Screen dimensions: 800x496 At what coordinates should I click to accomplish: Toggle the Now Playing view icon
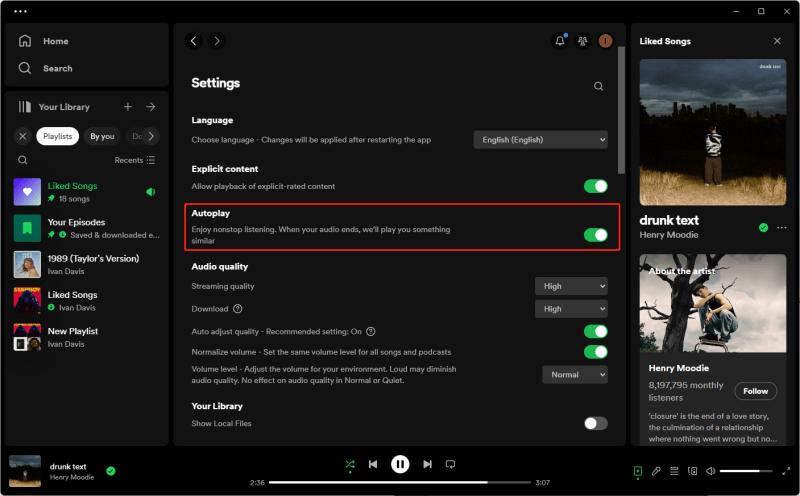pos(638,471)
